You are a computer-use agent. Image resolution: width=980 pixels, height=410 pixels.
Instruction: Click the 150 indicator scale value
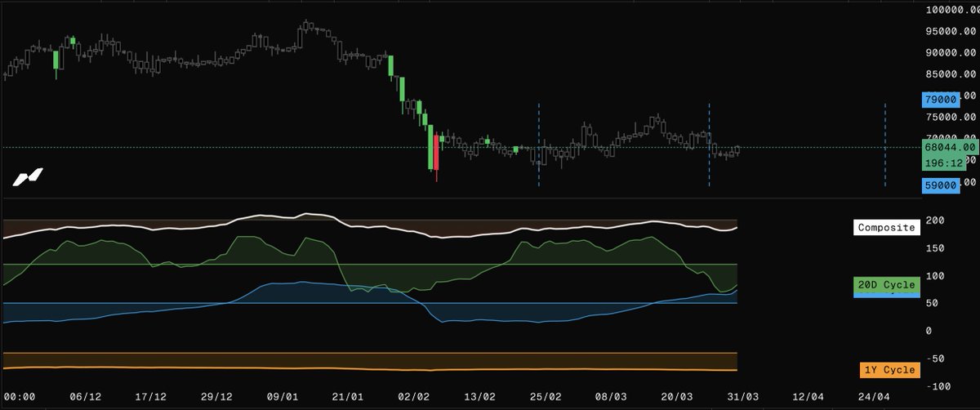pos(936,248)
